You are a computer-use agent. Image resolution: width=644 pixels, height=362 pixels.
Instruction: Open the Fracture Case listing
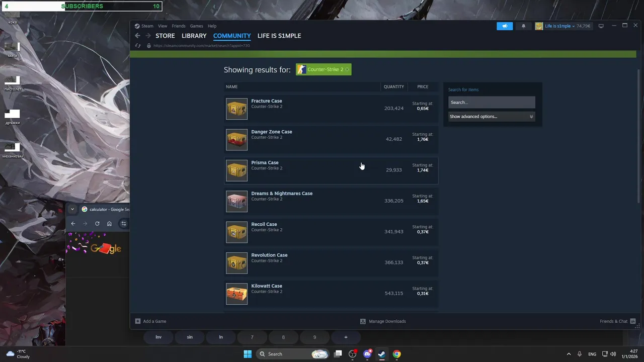click(x=331, y=109)
